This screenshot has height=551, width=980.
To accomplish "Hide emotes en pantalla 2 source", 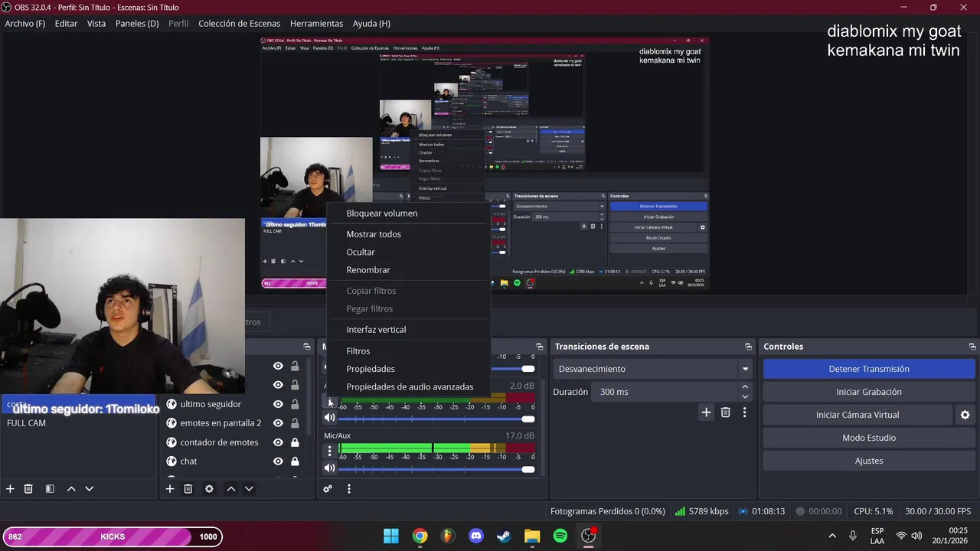I will point(278,423).
